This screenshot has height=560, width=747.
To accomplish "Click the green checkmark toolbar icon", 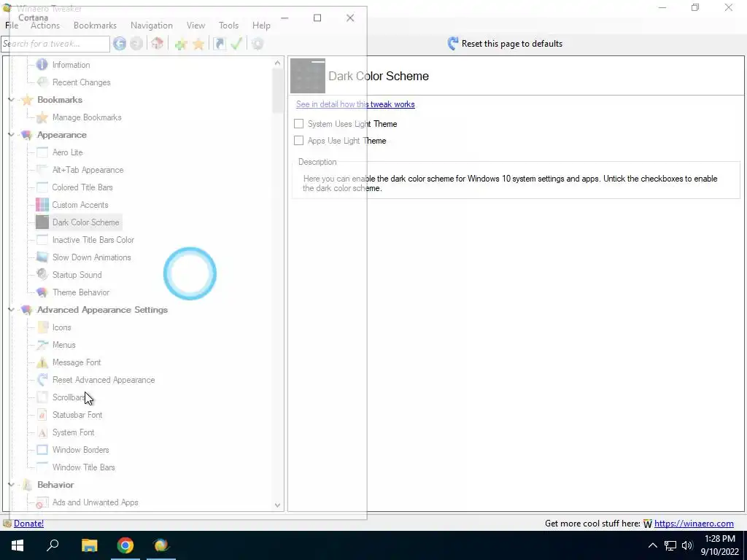I will [236, 44].
